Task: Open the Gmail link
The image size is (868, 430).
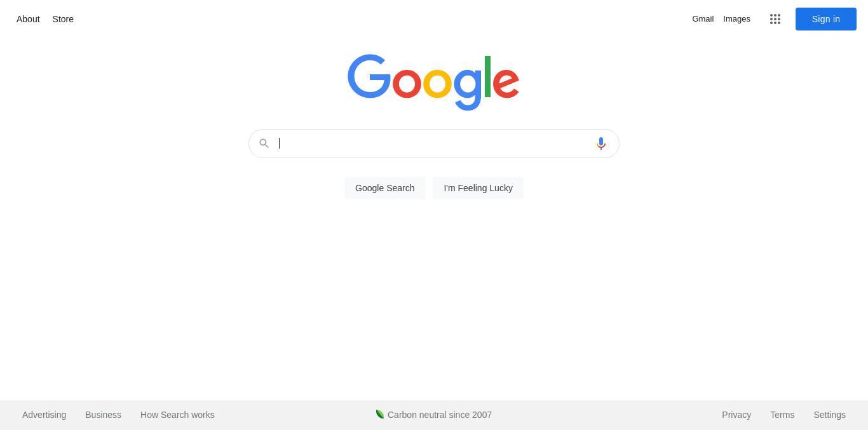Action: (x=703, y=19)
